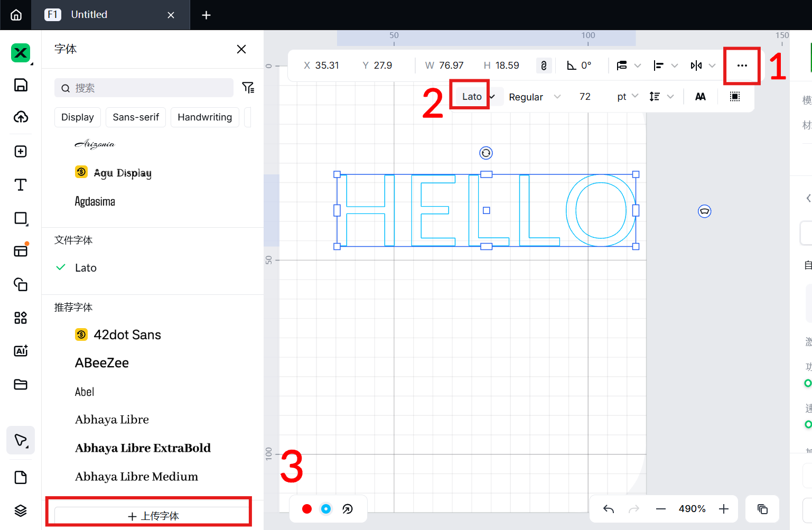The height and width of the screenshot is (530, 812).
Task: Open the AI tool in sidebar
Action: coord(21,351)
